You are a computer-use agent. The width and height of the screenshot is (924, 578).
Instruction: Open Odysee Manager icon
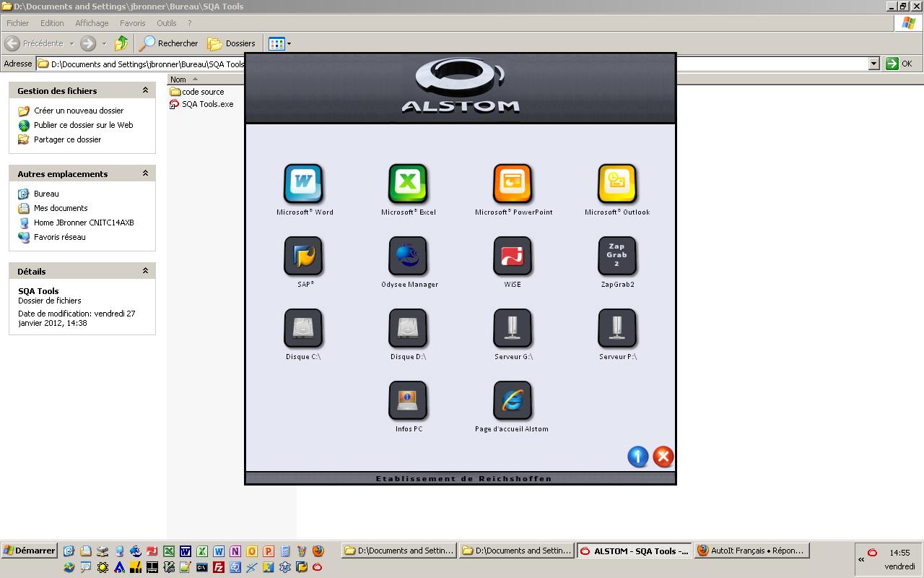click(408, 255)
